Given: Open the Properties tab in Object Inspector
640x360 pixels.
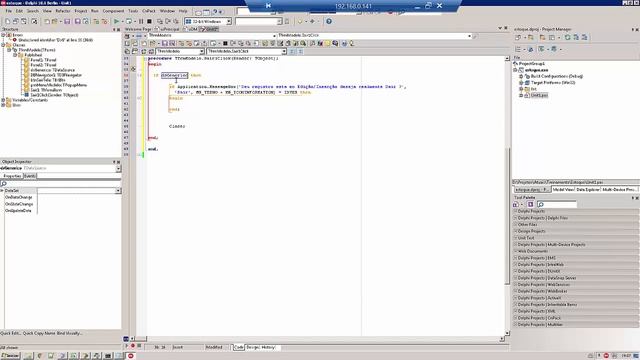Looking at the screenshot, I should click(x=12, y=176).
